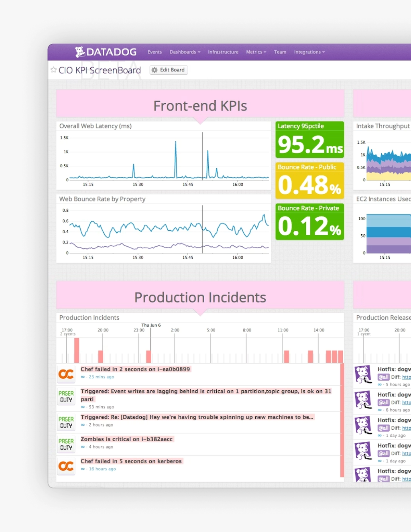Open the Infrastructure menu item
Screen dimensions: 411x532
coord(223,52)
